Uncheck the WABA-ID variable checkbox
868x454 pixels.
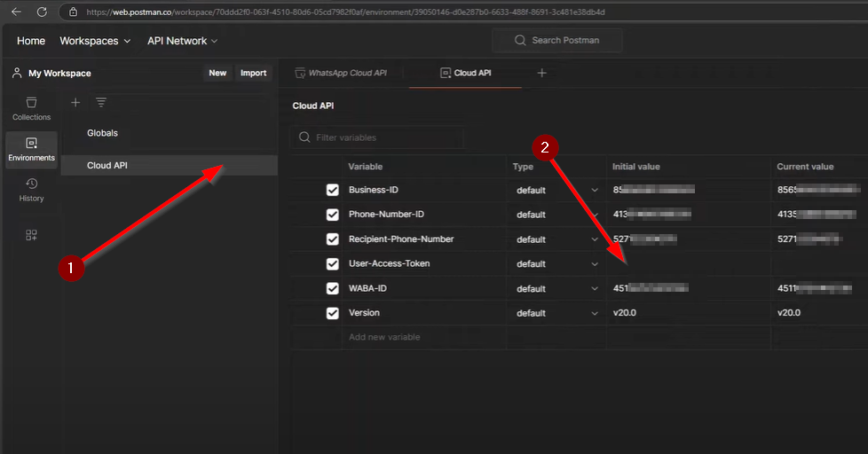point(332,288)
